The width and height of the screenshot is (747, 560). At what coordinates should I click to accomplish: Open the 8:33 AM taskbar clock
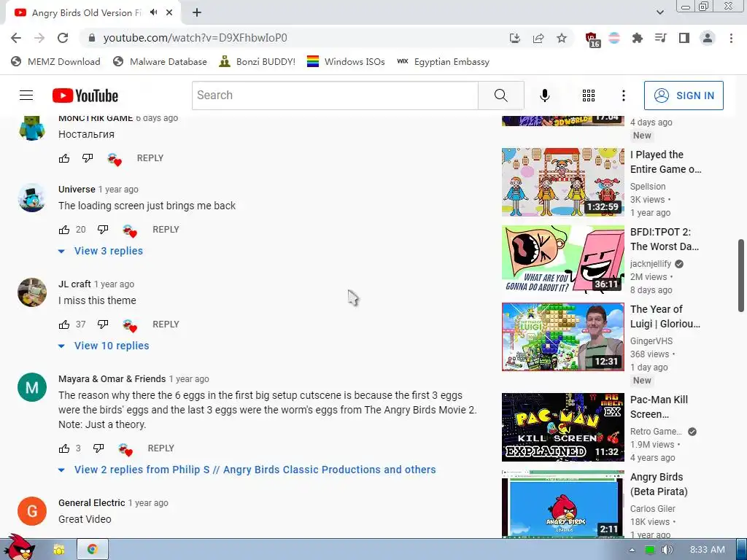[x=708, y=550]
